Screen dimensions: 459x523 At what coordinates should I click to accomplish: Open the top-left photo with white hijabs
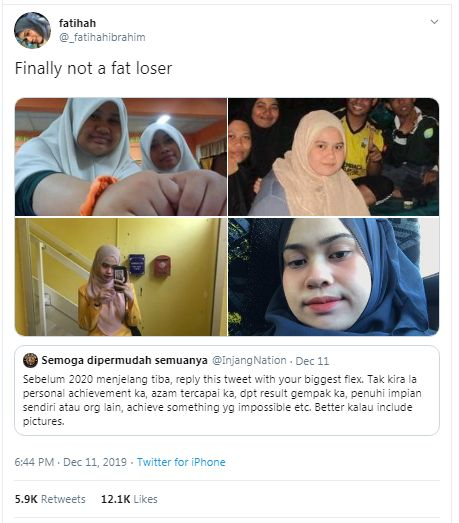(x=121, y=157)
